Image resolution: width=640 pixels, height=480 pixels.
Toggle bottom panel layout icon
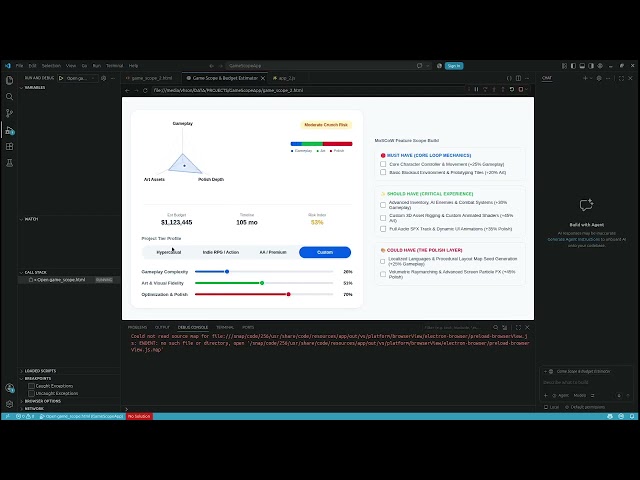point(582,66)
